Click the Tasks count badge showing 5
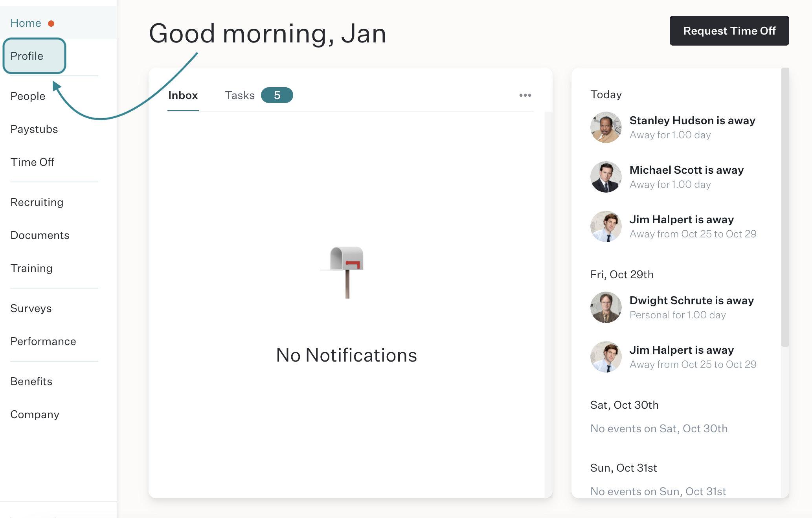The width and height of the screenshot is (812, 518). pyautogui.click(x=277, y=95)
